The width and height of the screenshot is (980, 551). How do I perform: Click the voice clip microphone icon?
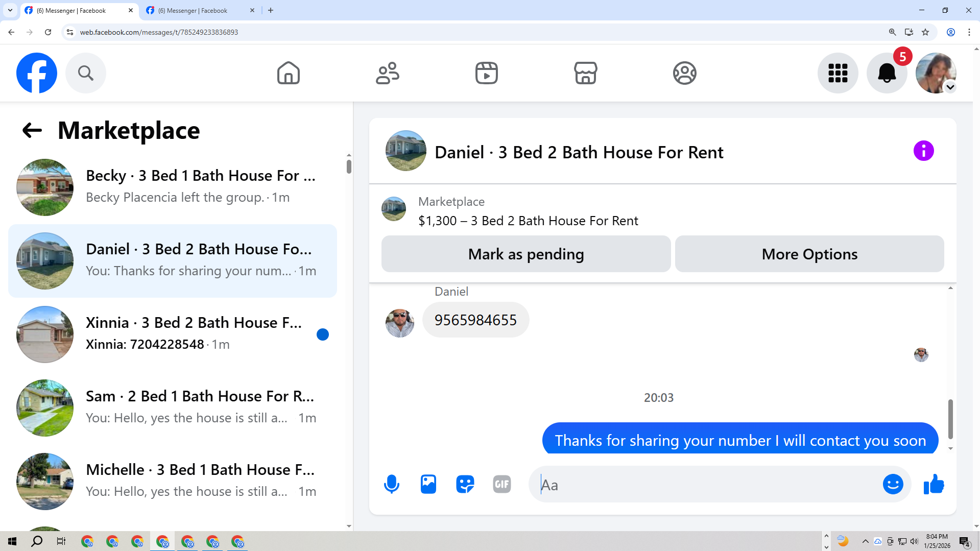click(392, 484)
